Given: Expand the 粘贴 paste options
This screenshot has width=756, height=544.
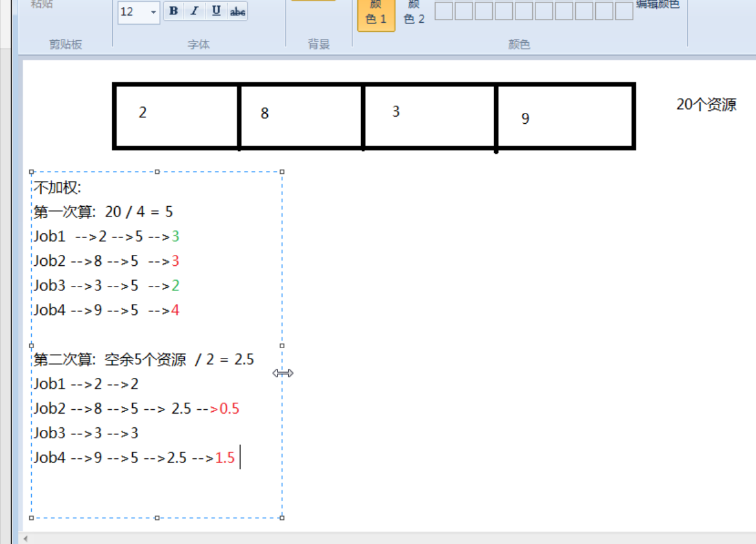Looking at the screenshot, I should (x=42, y=5).
